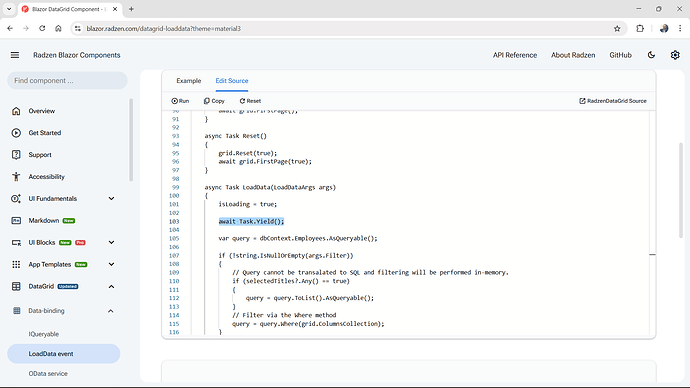Image resolution: width=690 pixels, height=388 pixels.
Task: Open OData service page
Action: click(x=48, y=373)
